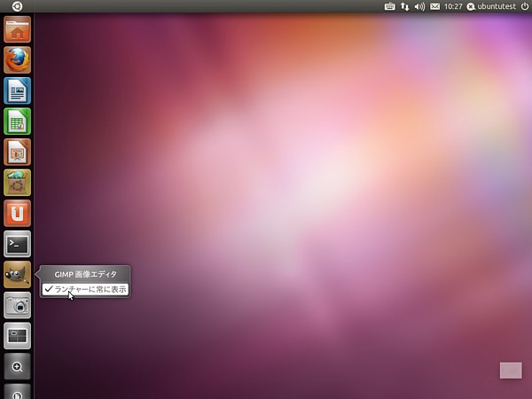Open the messaging envelope indicator

pyautogui.click(x=434, y=6)
